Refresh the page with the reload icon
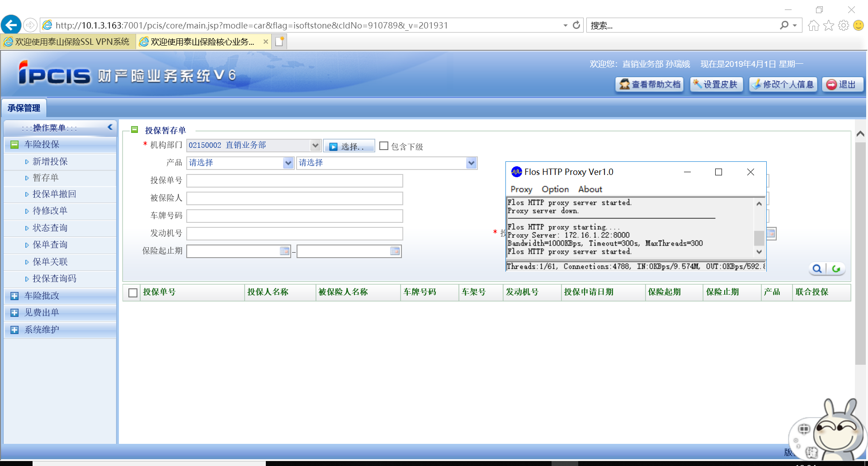Screen dimensions: 868x466 click(x=576, y=25)
